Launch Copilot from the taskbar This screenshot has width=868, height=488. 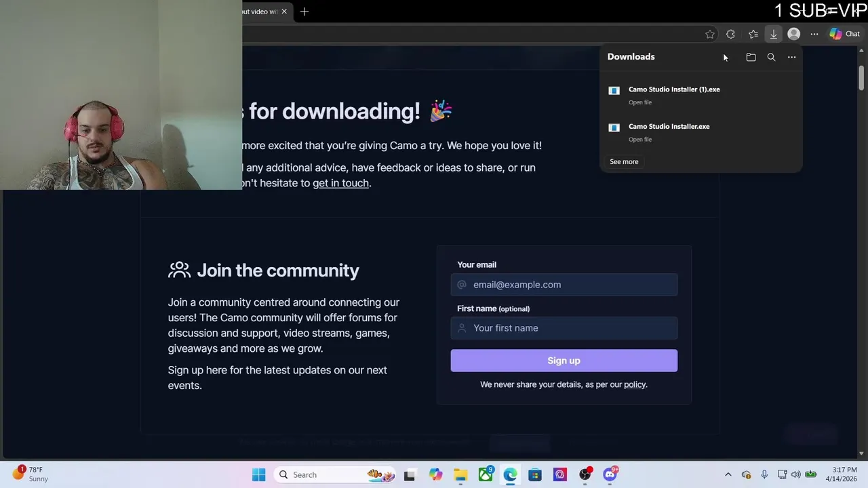pos(435,475)
